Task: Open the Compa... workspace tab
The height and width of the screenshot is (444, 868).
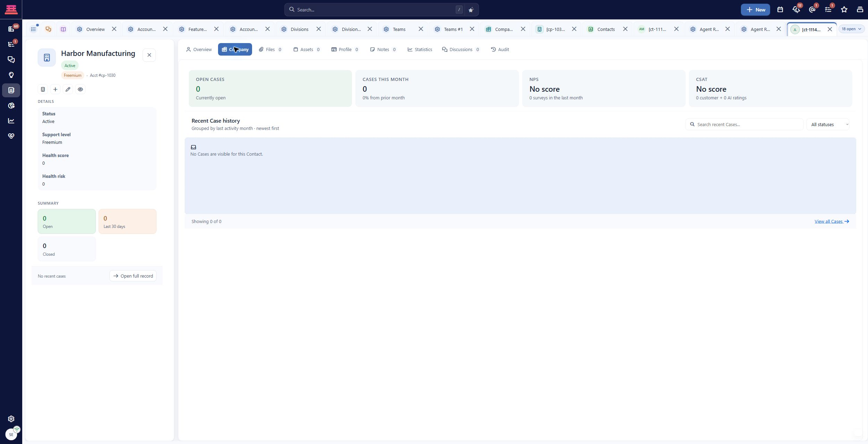Action: pos(504,29)
